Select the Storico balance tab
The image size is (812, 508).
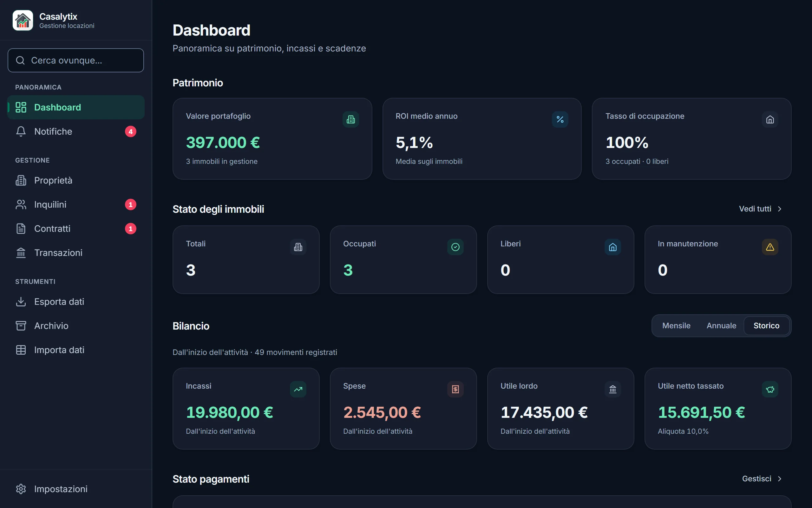[766, 325]
